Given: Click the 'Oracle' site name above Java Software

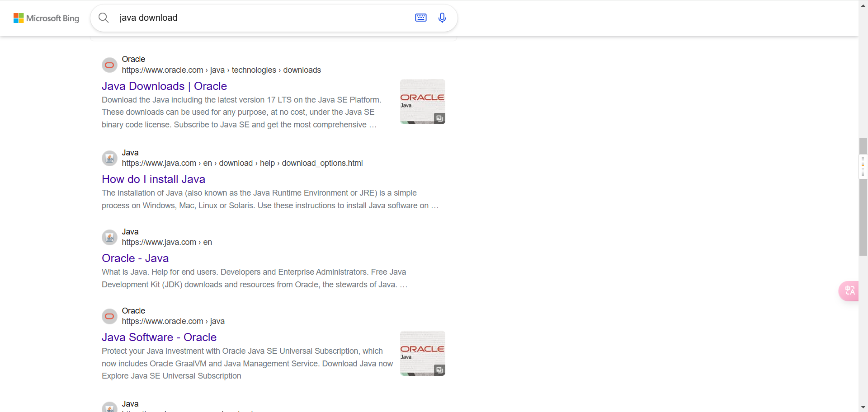Looking at the screenshot, I should coord(133,311).
